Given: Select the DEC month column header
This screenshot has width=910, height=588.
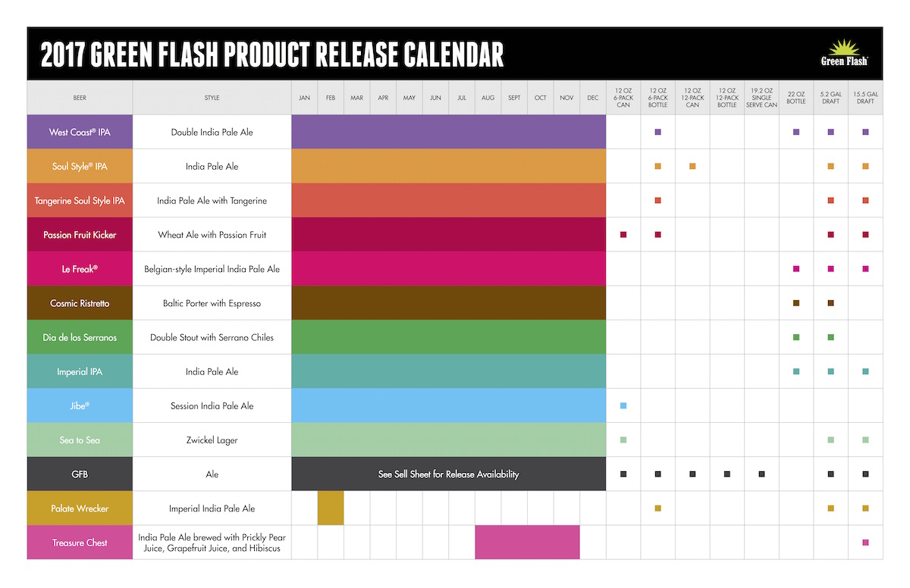Looking at the screenshot, I should point(593,98).
